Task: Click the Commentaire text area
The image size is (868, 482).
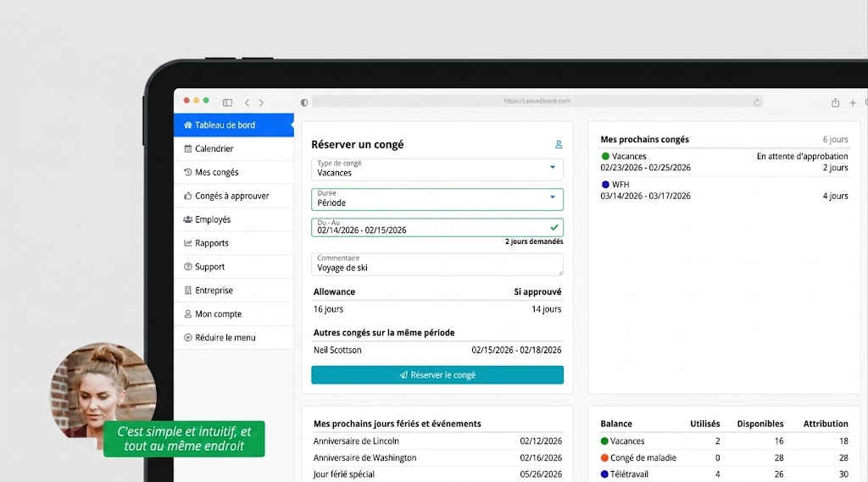Action: coord(437,264)
